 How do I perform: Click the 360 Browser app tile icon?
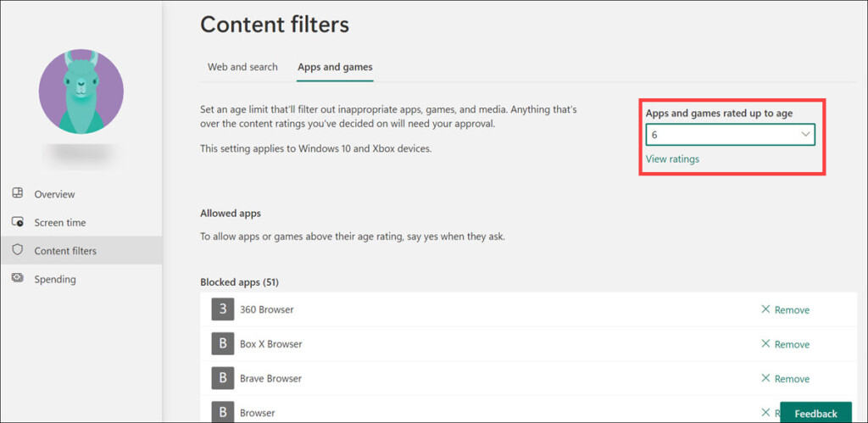pos(222,309)
